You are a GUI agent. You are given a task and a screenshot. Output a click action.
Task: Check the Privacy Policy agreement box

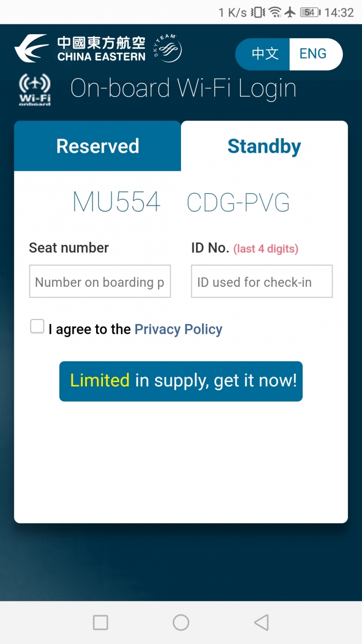pos(37,327)
